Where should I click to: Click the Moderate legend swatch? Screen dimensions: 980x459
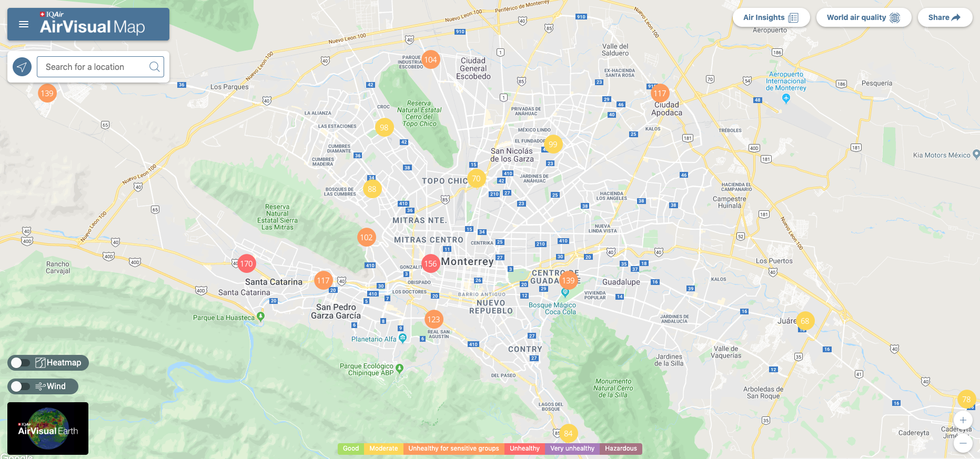tap(383, 448)
